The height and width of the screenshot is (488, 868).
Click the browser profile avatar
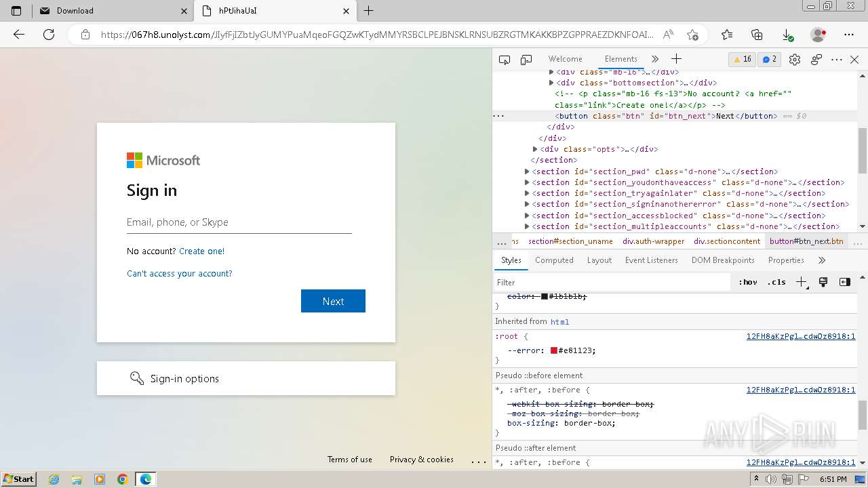(818, 35)
